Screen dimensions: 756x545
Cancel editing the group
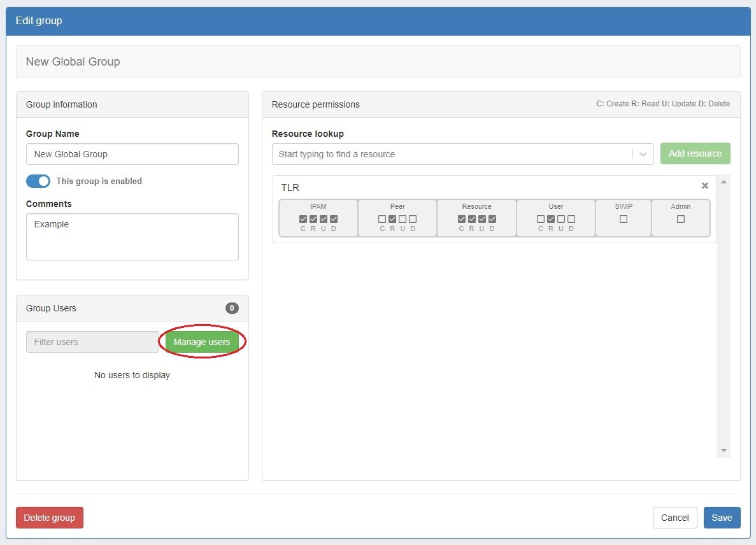click(x=674, y=518)
